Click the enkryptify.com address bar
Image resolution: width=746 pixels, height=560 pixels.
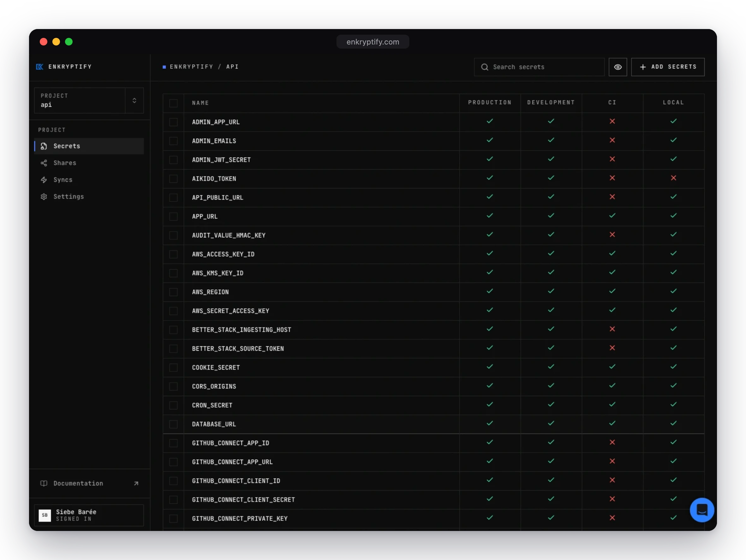pyautogui.click(x=373, y=42)
